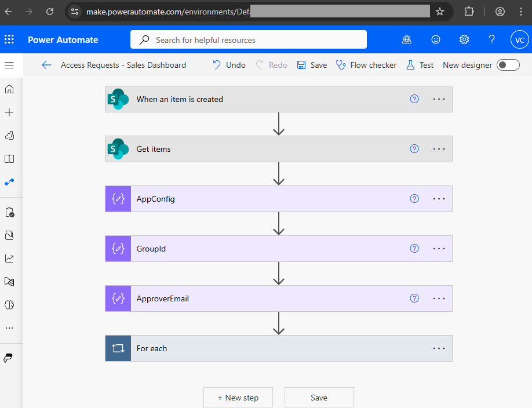This screenshot has height=408, width=532.
Task: Open the Power Platform icon at sidebar bottom
Action: (8, 358)
